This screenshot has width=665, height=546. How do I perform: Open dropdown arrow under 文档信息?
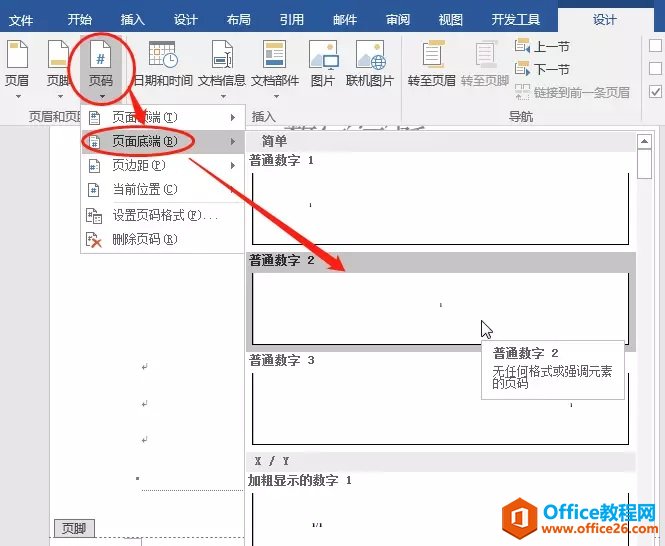coord(224,97)
